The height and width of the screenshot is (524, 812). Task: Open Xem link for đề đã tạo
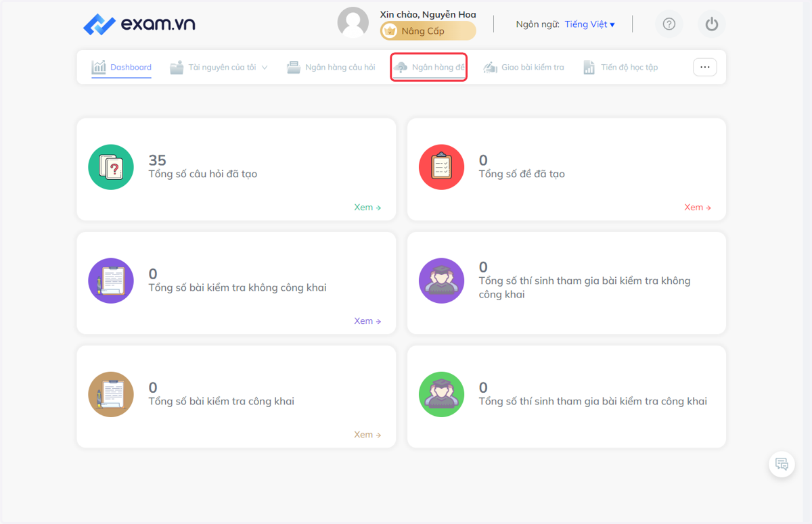[x=698, y=208]
